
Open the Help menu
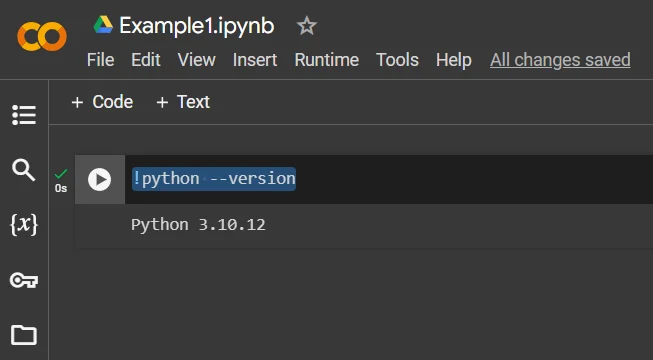pos(454,60)
